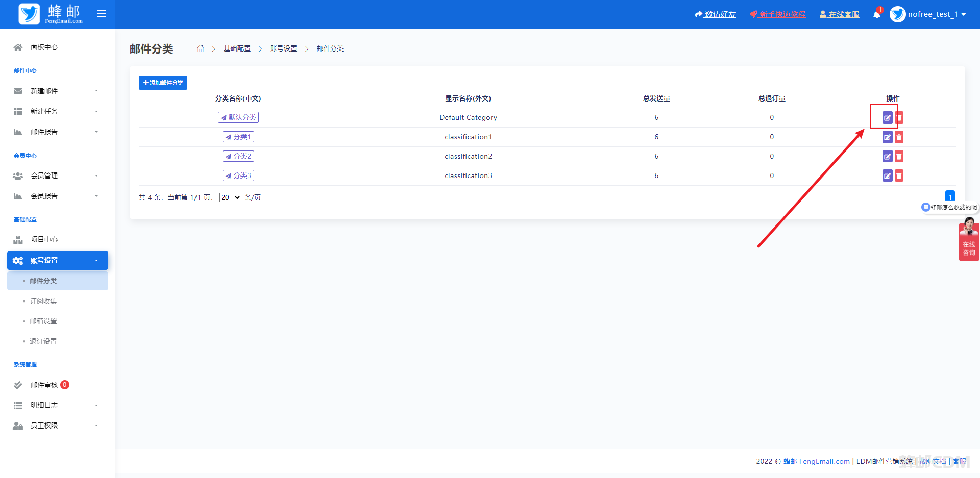Open the per-page count dropdown

(231, 197)
